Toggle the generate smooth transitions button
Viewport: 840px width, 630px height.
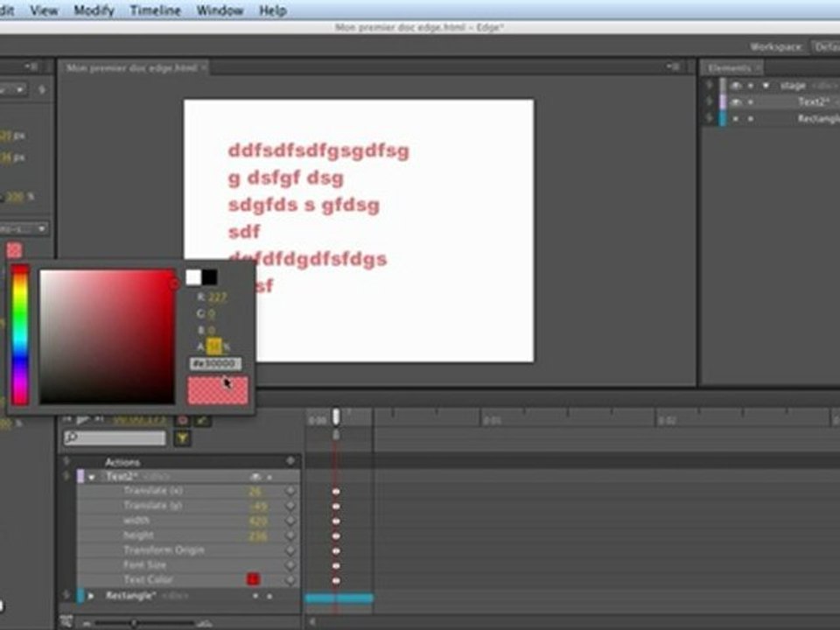pos(202,421)
